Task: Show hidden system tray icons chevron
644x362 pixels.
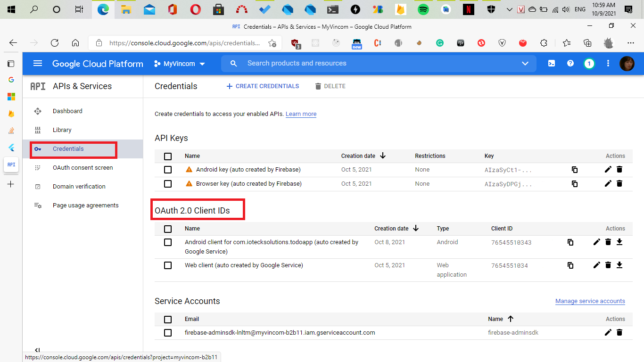Action: (509, 9)
